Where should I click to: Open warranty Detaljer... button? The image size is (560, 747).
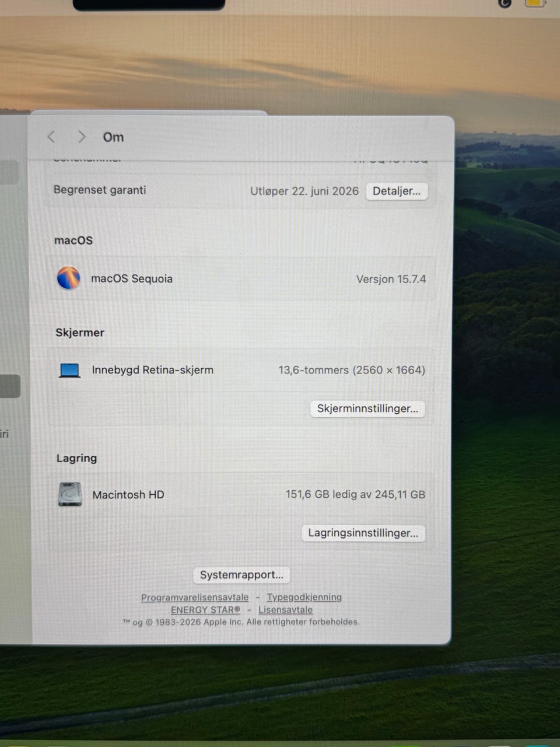pos(397,191)
